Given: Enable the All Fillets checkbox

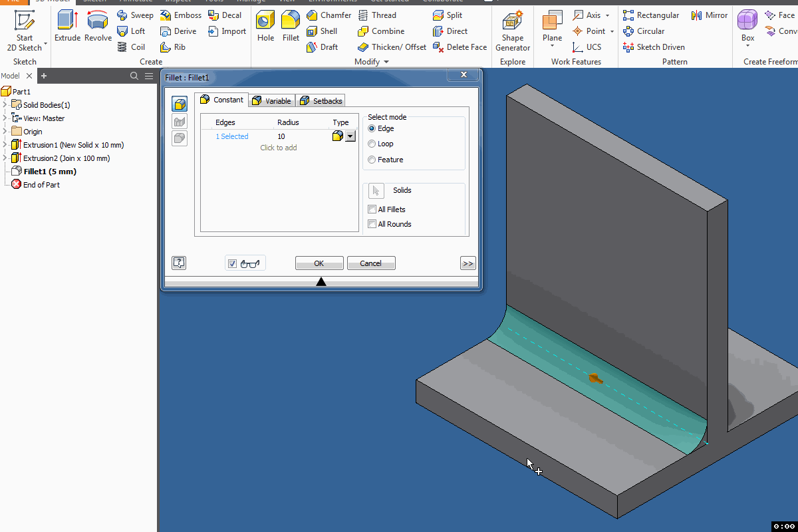Looking at the screenshot, I should (372, 209).
